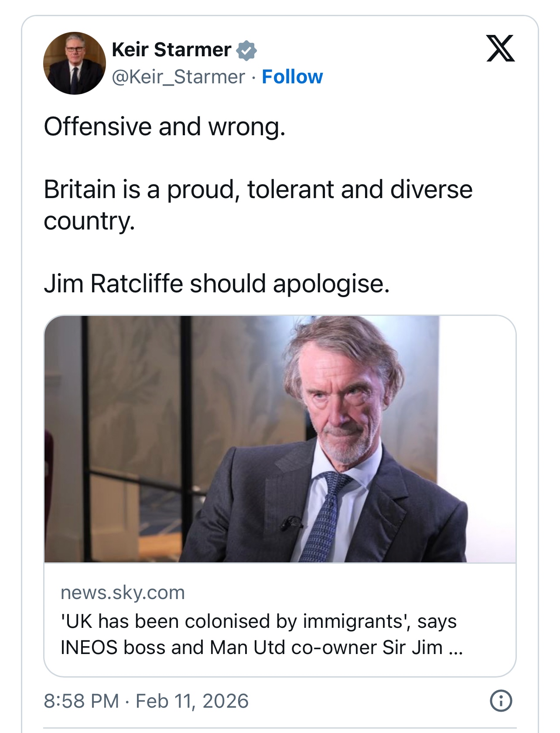
Task: Click the headline's trailing ellipsis
Action: [455, 648]
